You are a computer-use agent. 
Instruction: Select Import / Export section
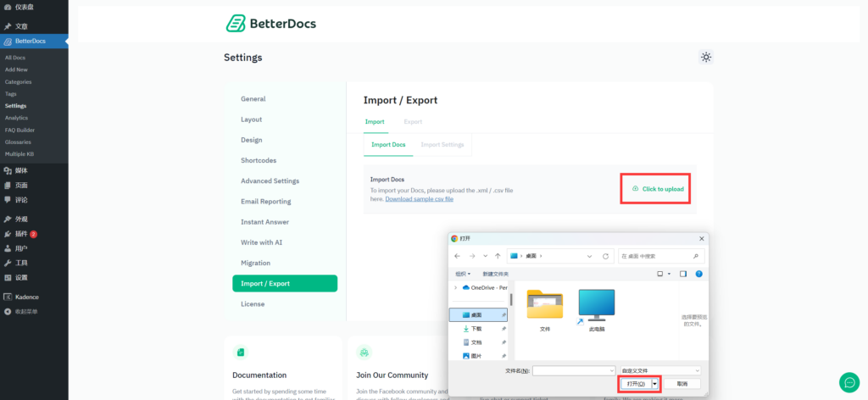pyautogui.click(x=285, y=283)
